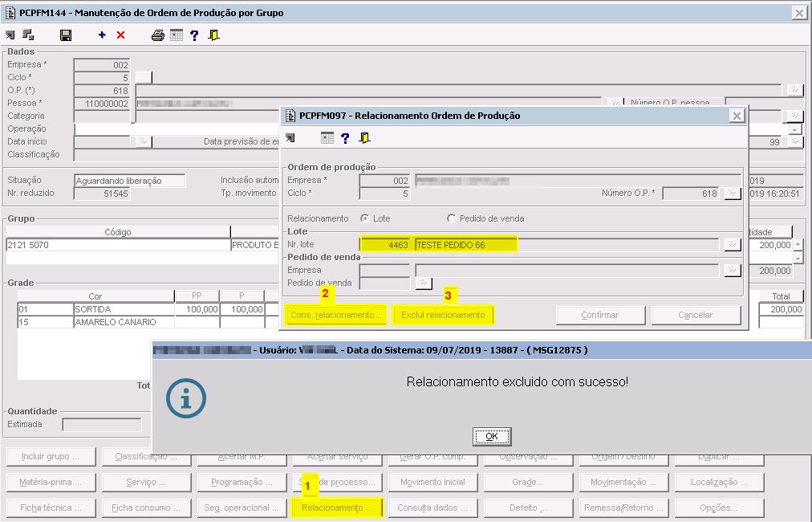Click the Localização button
This screenshot has width=812, height=522.
[x=719, y=482]
